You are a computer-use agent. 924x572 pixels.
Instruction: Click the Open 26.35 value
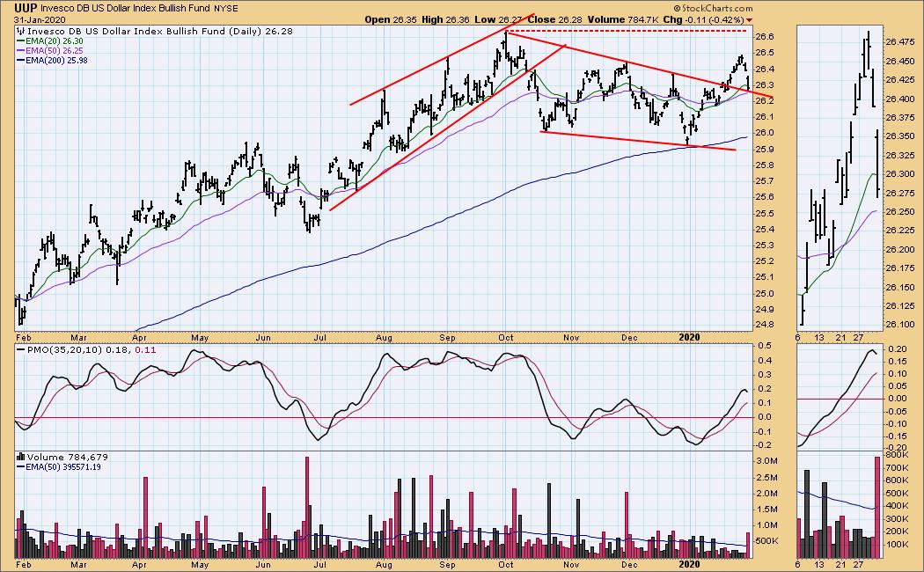(x=391, y=19)
